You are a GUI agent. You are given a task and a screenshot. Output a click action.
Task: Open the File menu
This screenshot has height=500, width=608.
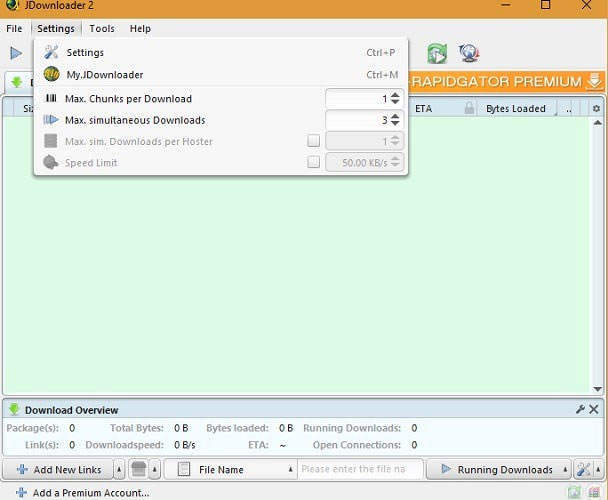pyautogui.click(x=14, y=29)
